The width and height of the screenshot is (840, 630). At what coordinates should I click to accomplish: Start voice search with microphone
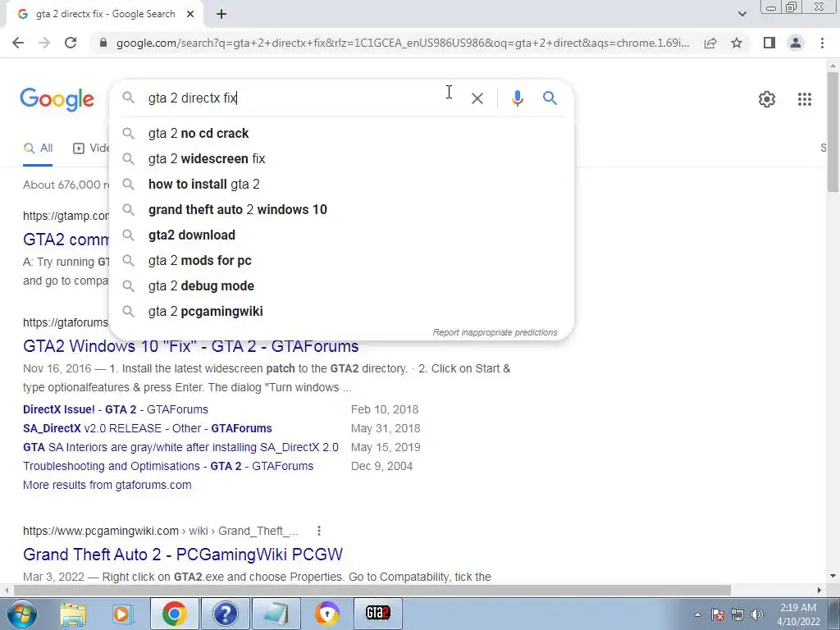point(517,98)
